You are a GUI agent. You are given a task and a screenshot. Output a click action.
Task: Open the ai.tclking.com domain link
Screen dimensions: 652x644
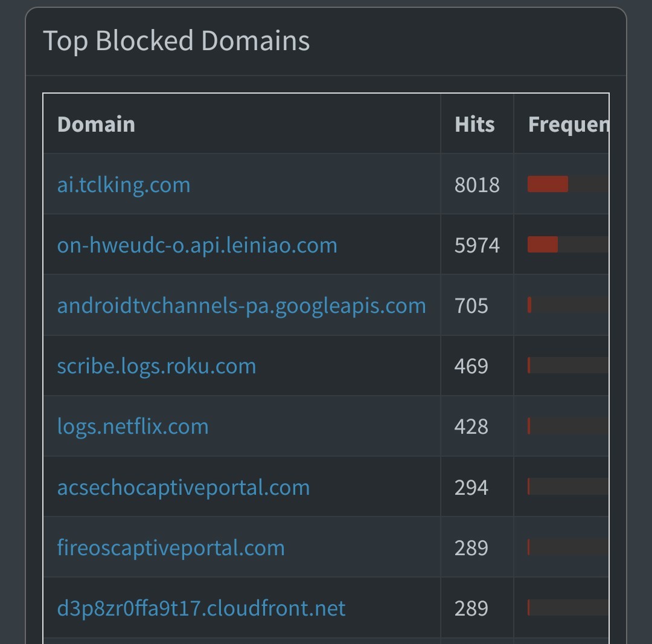click(x=124, y=184)
